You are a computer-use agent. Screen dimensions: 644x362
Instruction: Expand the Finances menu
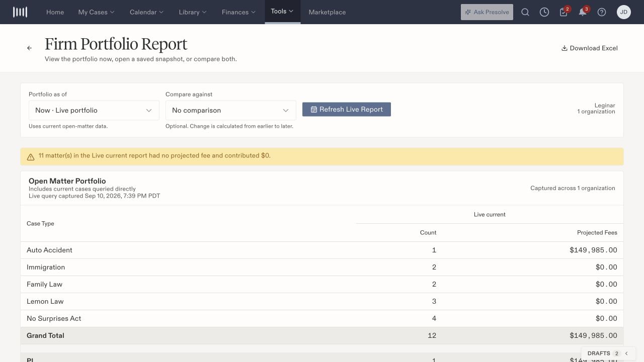pos(238,12)
